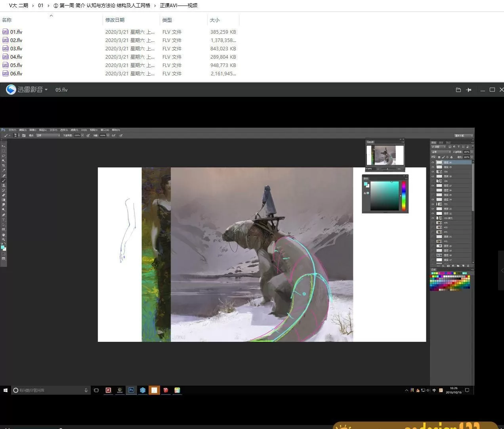Click the Add Layer Mask icon below layers
Image resolution: width=504 pixels, height=429 pixels.
[448, 266]
